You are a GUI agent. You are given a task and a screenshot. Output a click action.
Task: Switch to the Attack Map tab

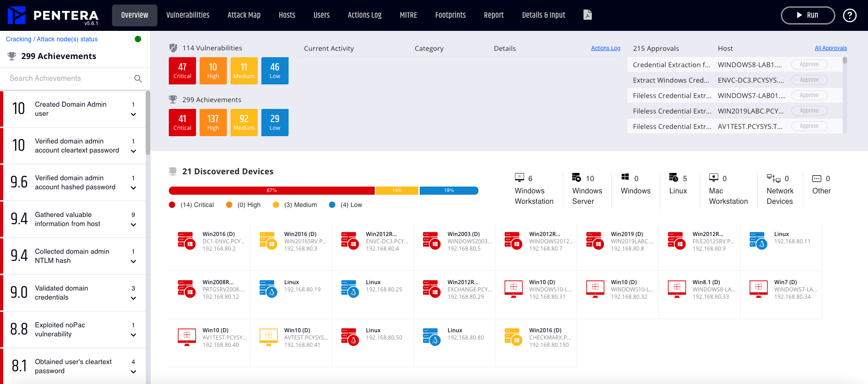coord(244,15)
